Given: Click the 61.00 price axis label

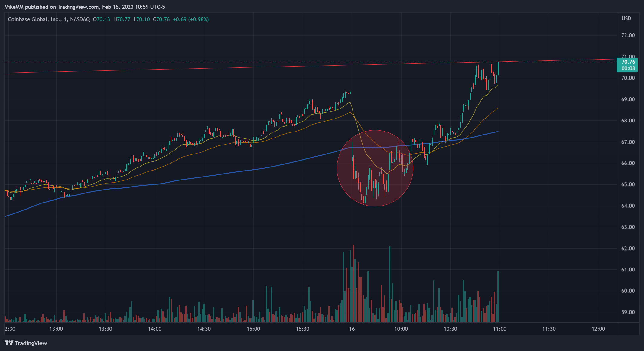Looking at the screenshot, I should coord(628,270).
